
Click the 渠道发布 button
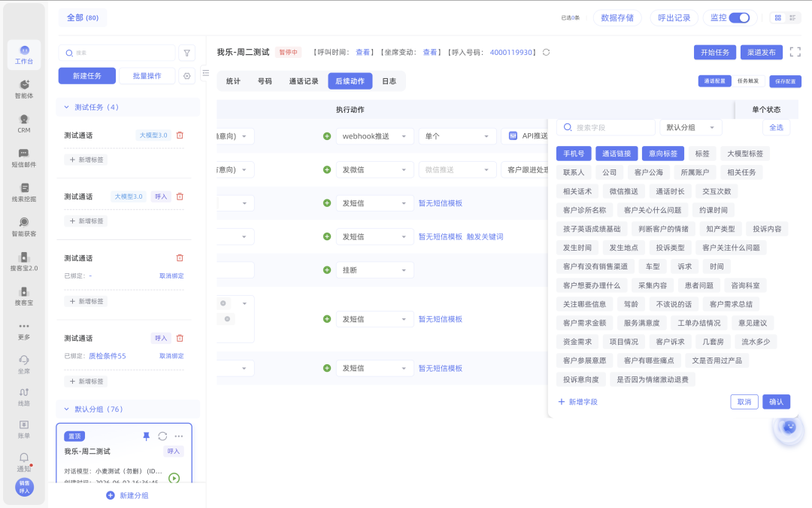point(761,53)
